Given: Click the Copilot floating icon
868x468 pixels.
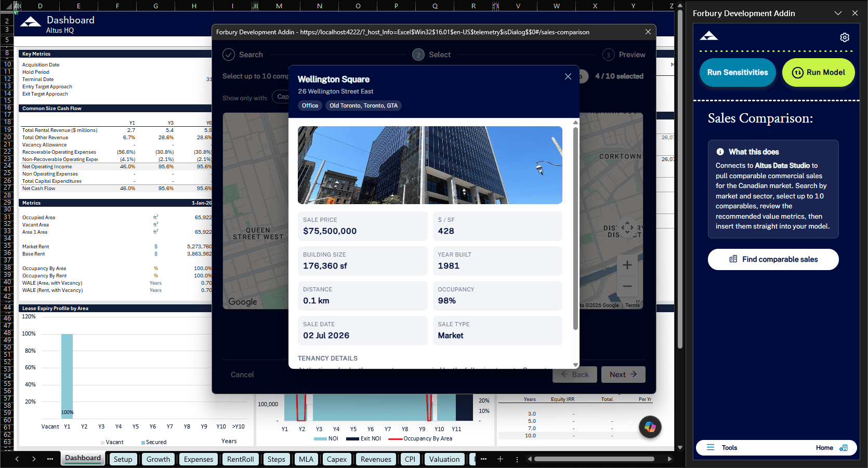Looking at the screenshot, I should [x=650, y=427].
